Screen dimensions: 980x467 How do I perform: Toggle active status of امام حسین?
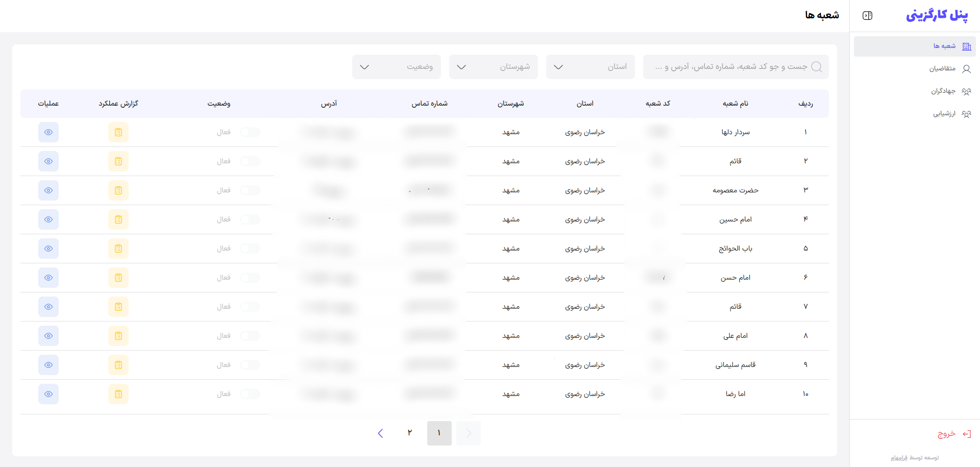tap(250, 219)
